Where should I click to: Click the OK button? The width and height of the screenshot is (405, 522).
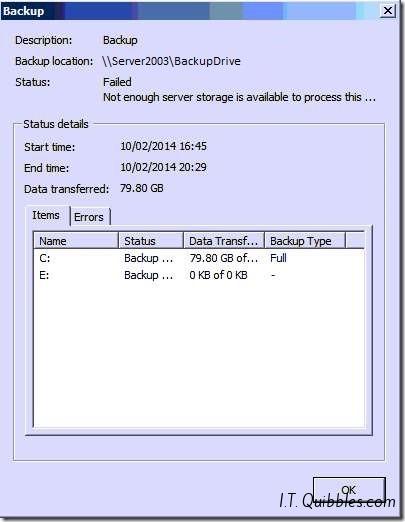click(349, 490)
